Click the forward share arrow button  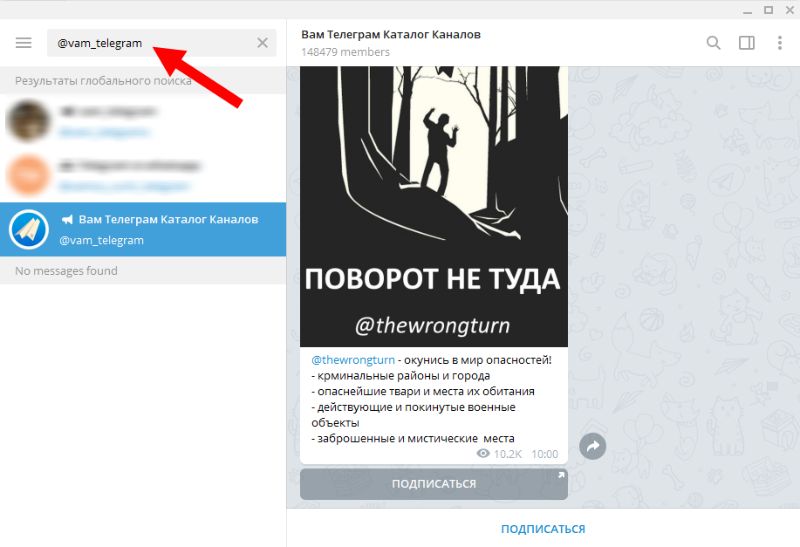pyautogui.click(x=592, y=446)
